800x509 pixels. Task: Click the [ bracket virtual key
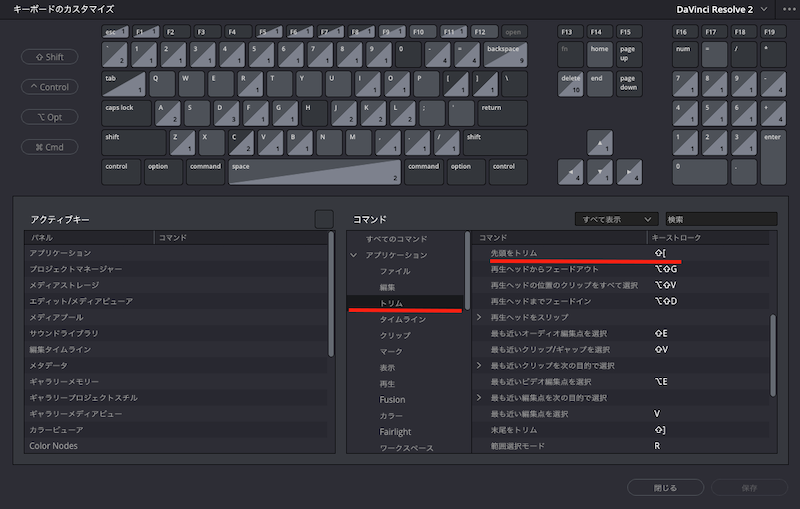(456, 84)
